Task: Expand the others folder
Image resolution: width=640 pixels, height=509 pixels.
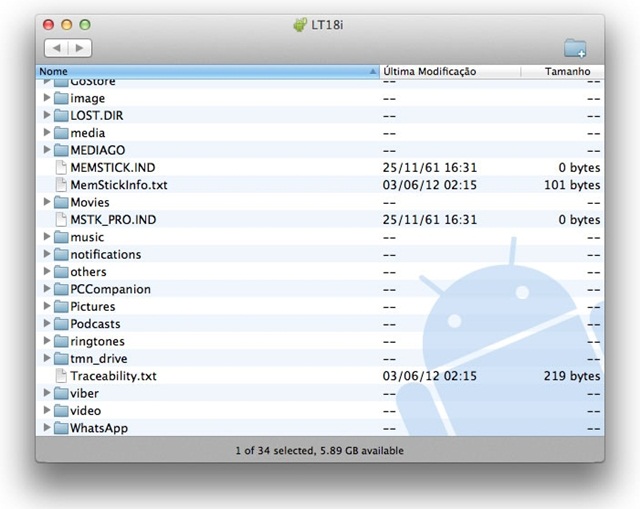Action: click(47, 271)
